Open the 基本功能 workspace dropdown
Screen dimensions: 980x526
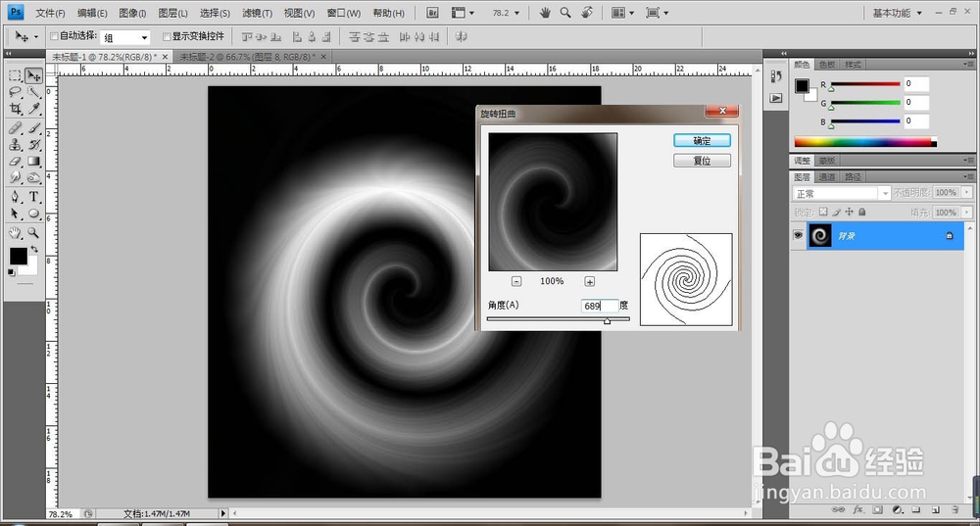(897, 13)
